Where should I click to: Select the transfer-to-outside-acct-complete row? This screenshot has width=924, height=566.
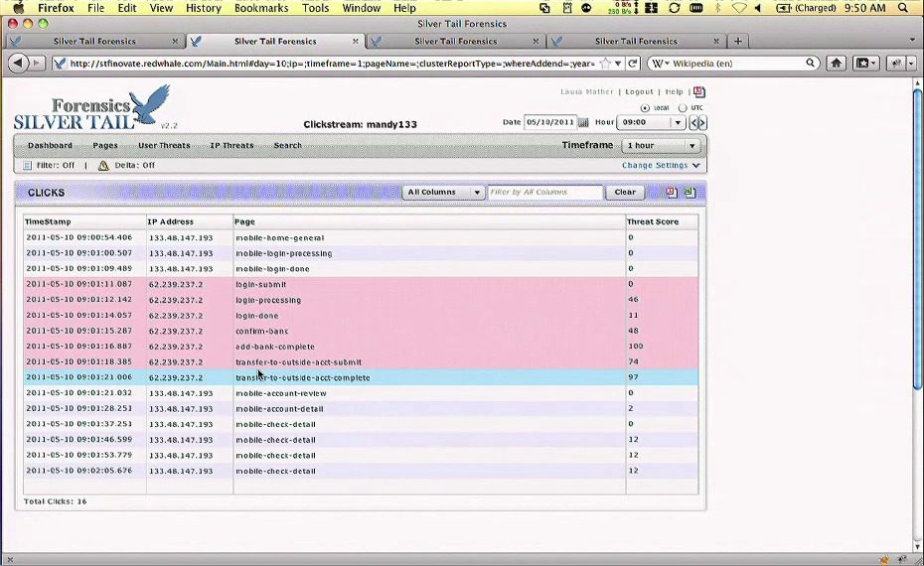[361, 377]
